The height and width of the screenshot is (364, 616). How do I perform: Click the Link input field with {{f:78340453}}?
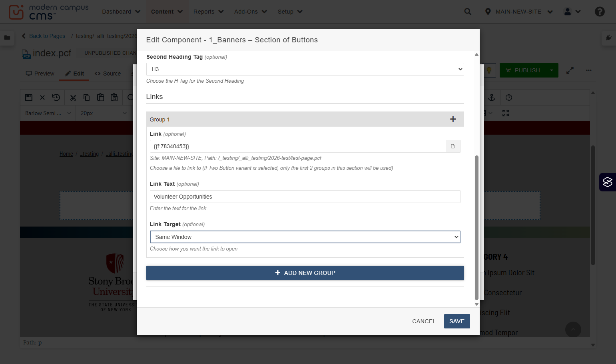(298, 146)
